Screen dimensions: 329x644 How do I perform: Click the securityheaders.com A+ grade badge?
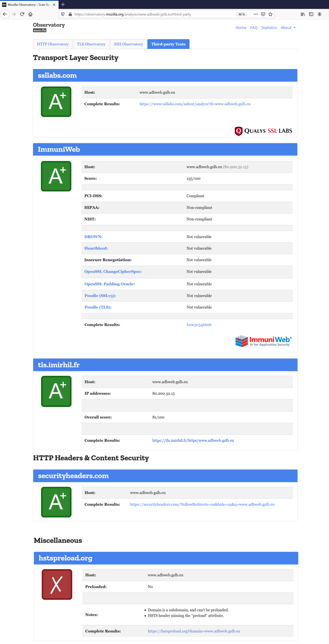point(56,502)
